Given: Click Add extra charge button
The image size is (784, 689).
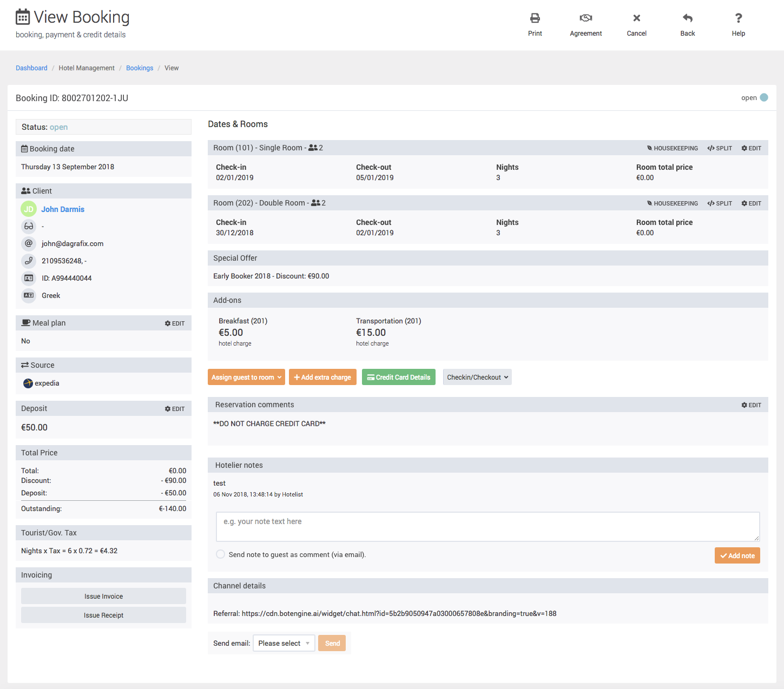Looking at the screenshot, I should 322,377.
